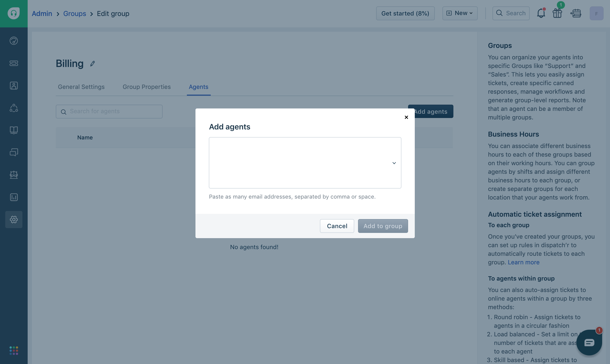The image size is (610, 364).
Task: Open the Tickets icon in sidebar
Action: tap(14, 63)
